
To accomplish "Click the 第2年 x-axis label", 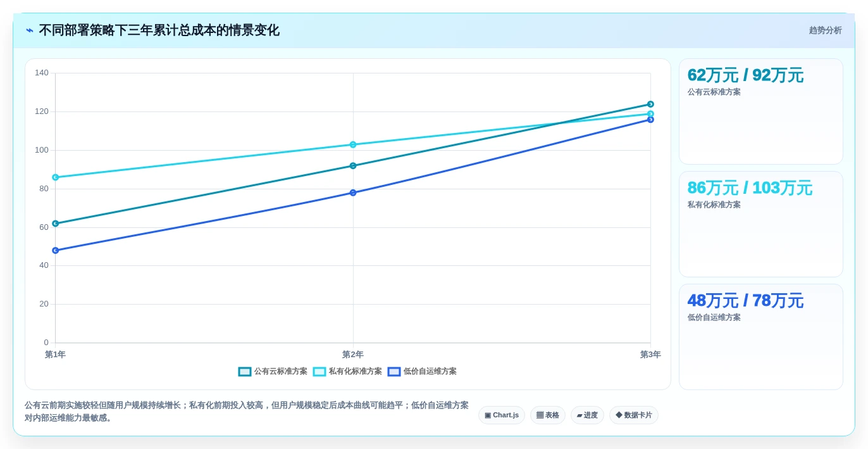I will point(353,355).
